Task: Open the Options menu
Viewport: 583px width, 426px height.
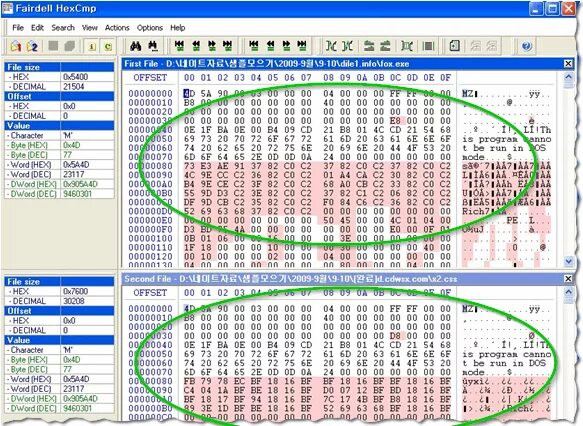Action: coord(149,28)
